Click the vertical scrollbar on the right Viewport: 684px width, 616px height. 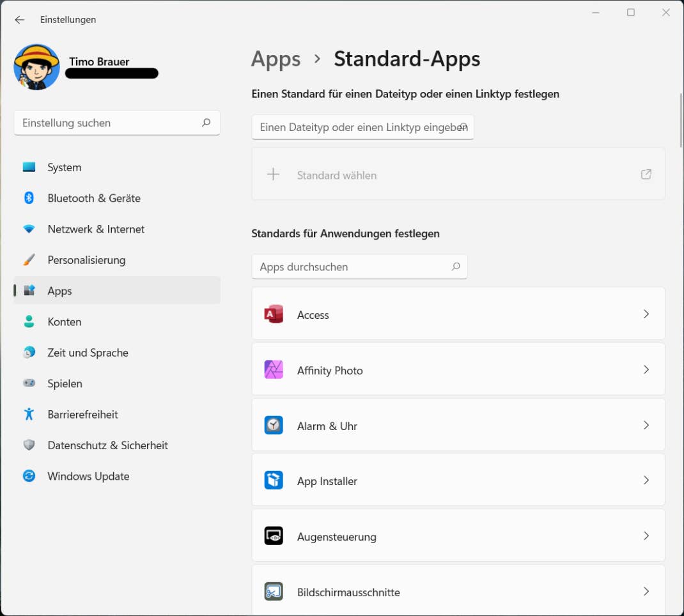tap(681, 120)
